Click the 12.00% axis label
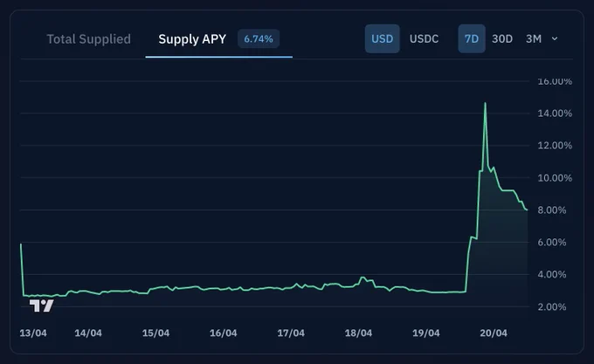Viewport: 594px width, 364px height. 555,145
